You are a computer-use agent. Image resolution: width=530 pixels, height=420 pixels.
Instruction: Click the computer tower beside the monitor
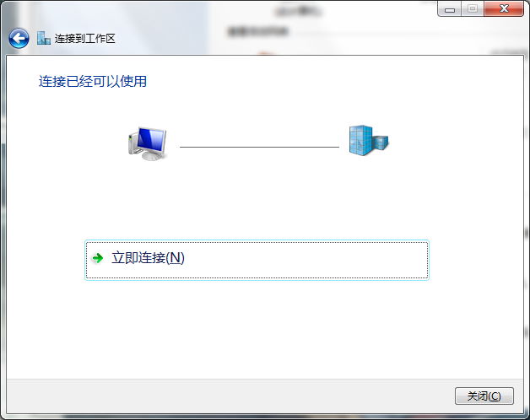pyautogui.click(x=132, y=144)
